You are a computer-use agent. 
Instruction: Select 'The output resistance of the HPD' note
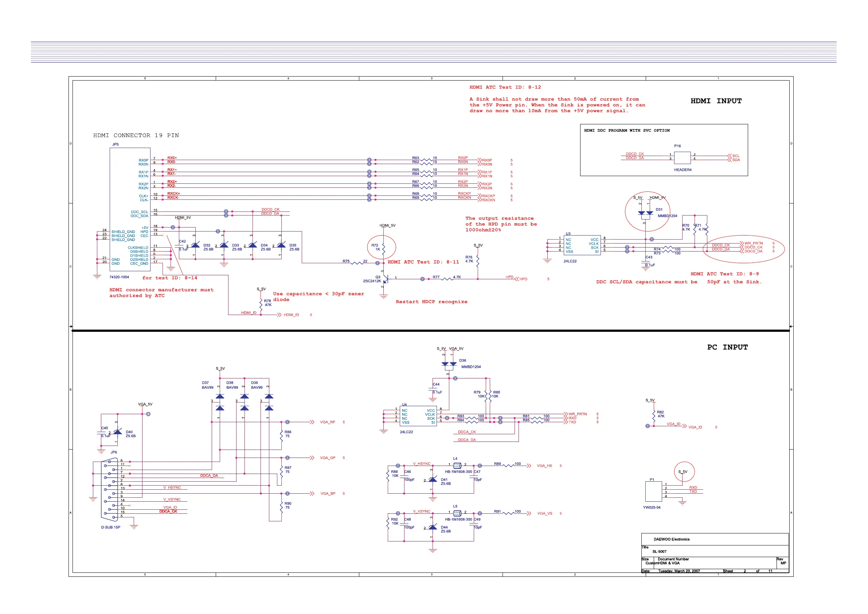[501, 224]
